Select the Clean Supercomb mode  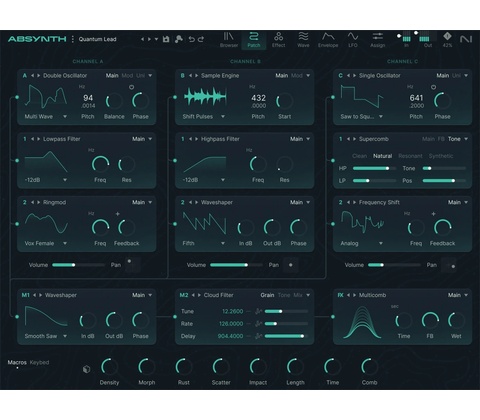[x=359, y=156]
